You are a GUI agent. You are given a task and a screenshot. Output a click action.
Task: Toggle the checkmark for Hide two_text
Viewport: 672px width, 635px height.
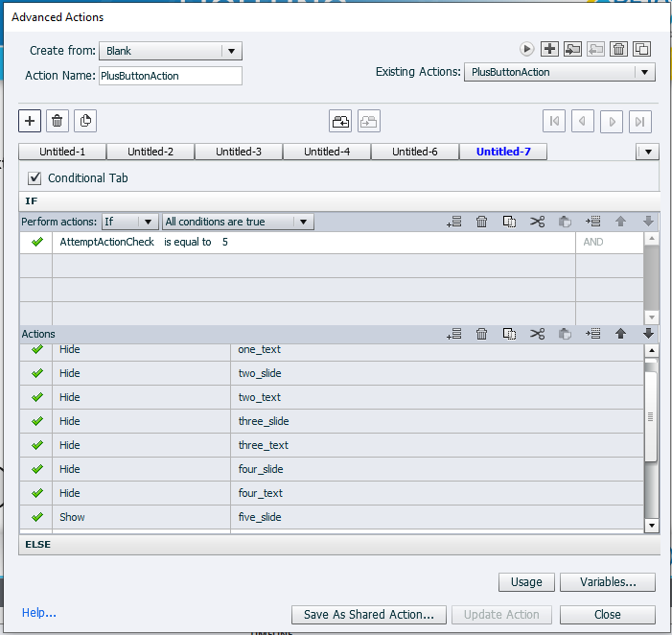[37, 397]
